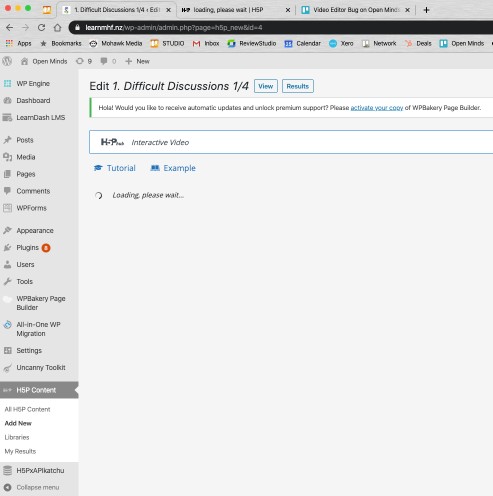The height and width of the screenshot is (496, 493).
Task: Open the '+ New' admin bar dropdown
Action: click(137, 61)
